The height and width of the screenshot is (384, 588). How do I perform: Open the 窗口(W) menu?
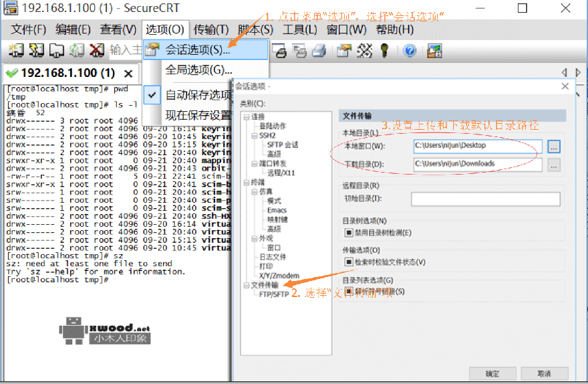346,29
